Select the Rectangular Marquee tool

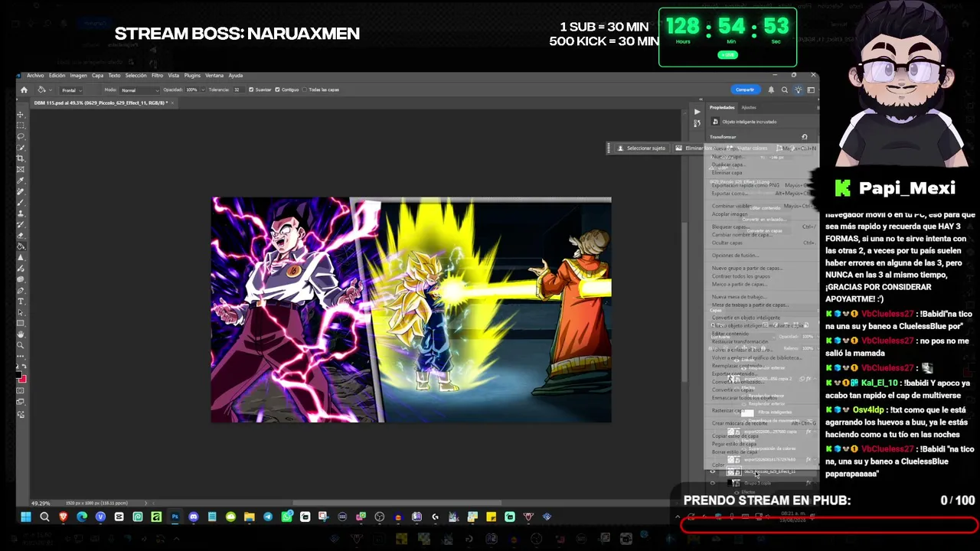click(21, 126)
